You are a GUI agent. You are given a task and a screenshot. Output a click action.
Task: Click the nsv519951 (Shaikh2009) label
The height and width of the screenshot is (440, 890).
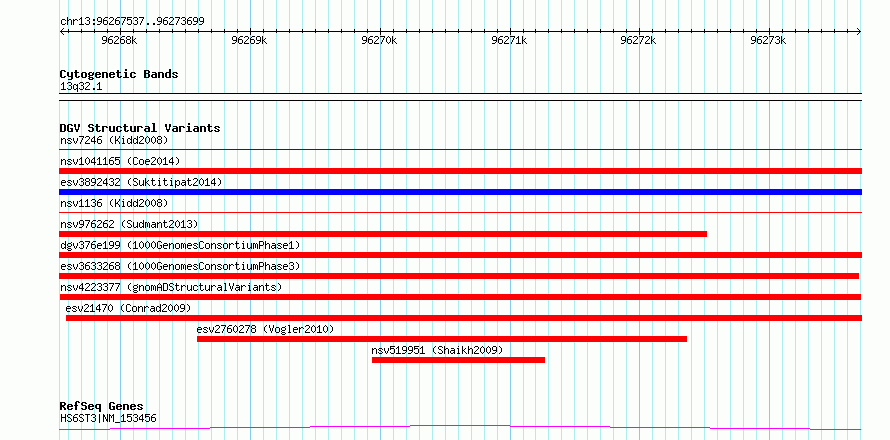click(437, 350)
